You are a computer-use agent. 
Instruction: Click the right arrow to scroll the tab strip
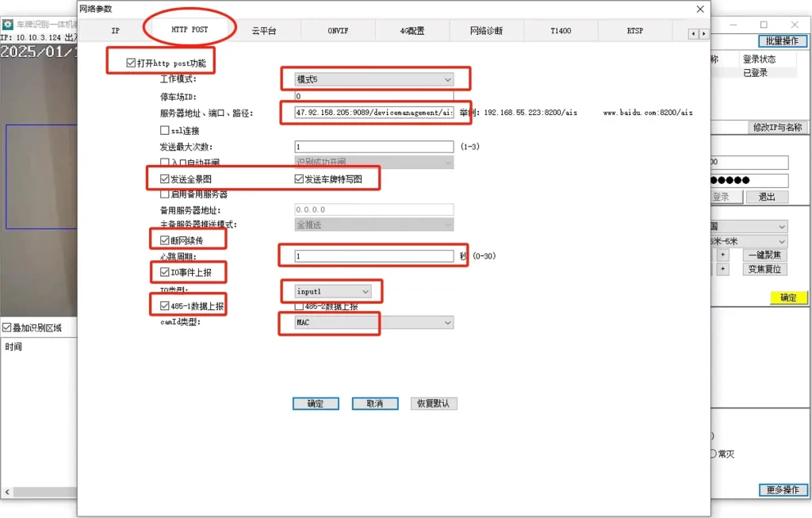(703, 33)
